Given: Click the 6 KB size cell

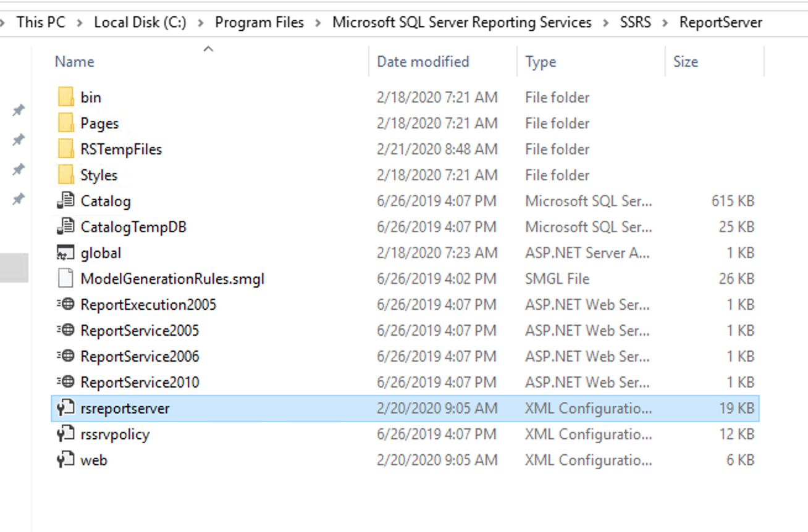Looking at the screenshot, I should pyautogui.click(x=740, y=460).
